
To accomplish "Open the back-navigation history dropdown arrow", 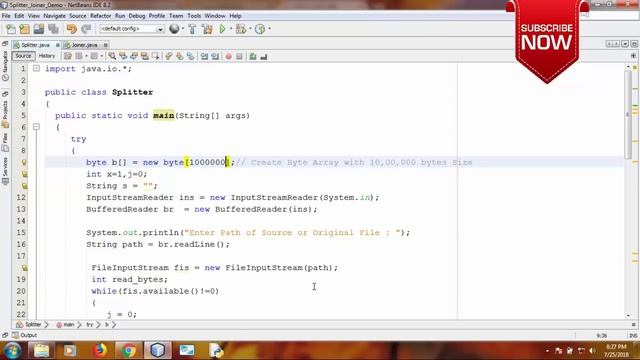I will 86,56.
